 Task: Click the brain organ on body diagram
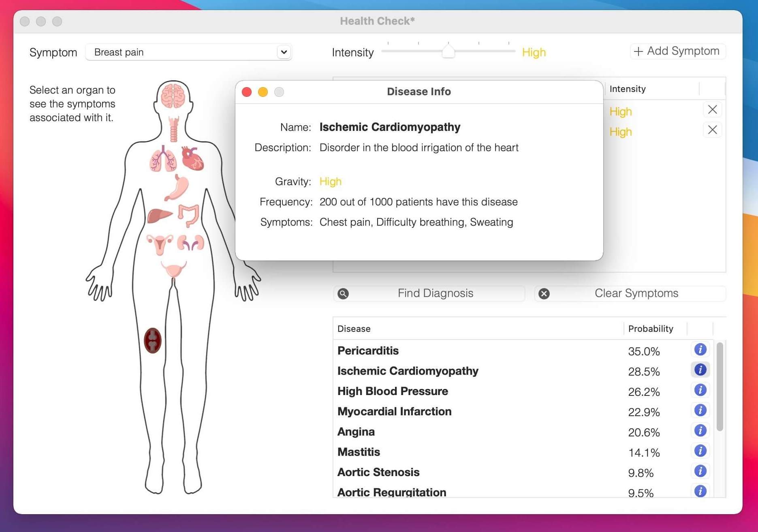tap(173, 96)
